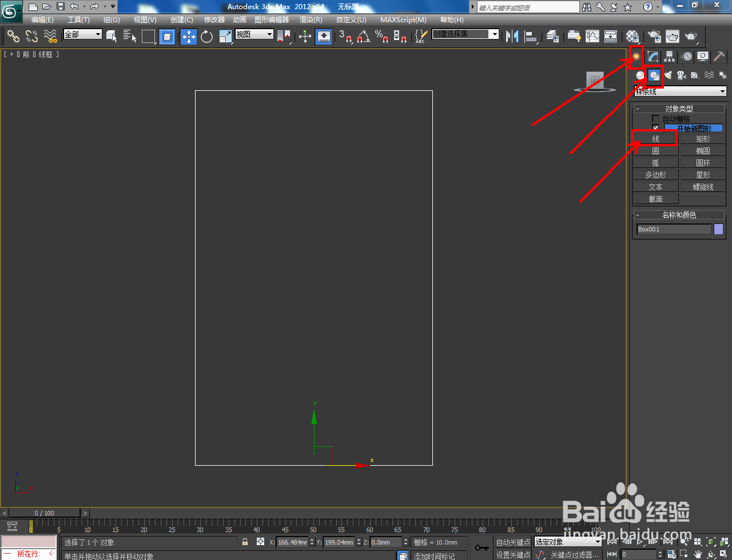Click the 矩形 shape button
This screenshot has height=560, width=732.
[x=703, y=139]
